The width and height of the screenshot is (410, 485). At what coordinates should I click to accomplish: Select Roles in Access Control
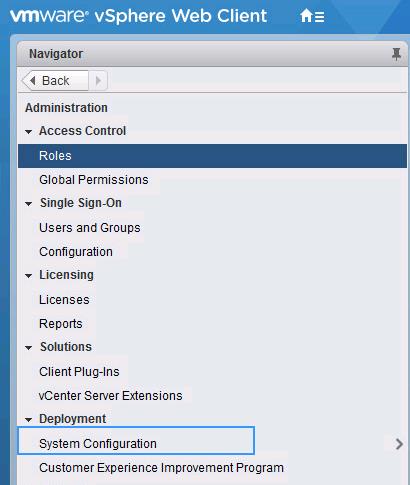click(x=212, y=156)
